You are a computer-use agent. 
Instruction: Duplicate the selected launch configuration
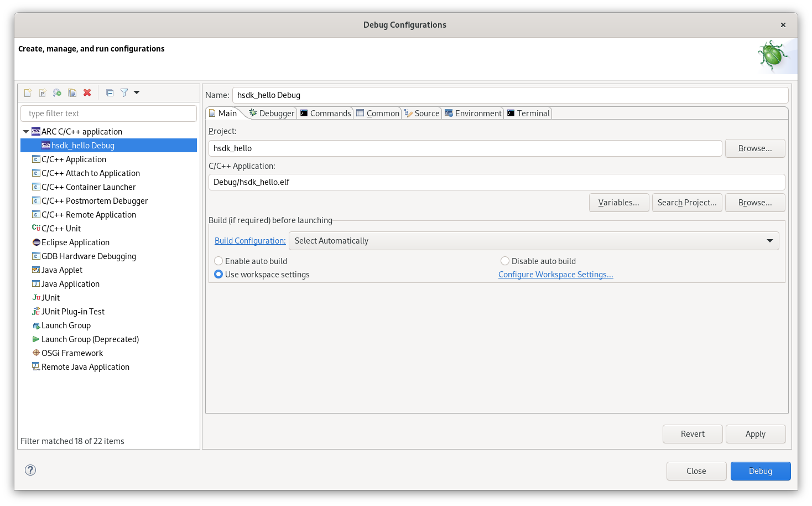click(72, 92)
